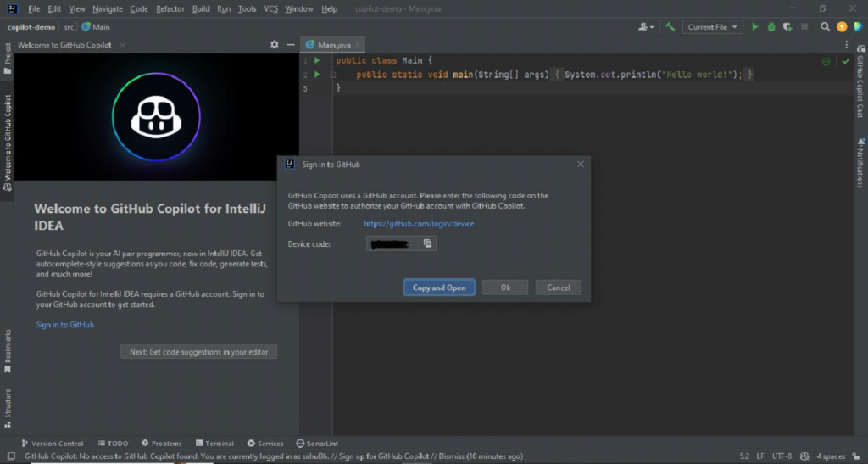This screenshot has width=868, height=464.
Task: Toggle the Welcome to GitHub Copilot sidebar tab
Action: (x=7, y=143)
